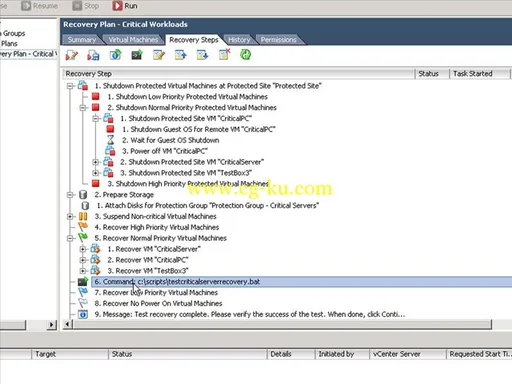Click storage cylinder icon of Prepare Storage
The width and height of the screenshot is (512, 384).
click(x=83, y=195)
